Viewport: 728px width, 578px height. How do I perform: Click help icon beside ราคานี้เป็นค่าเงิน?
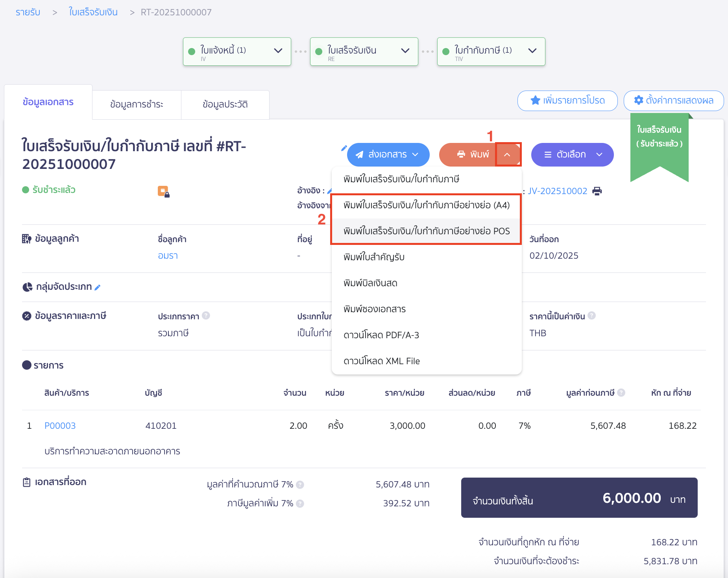coord(591,315)
